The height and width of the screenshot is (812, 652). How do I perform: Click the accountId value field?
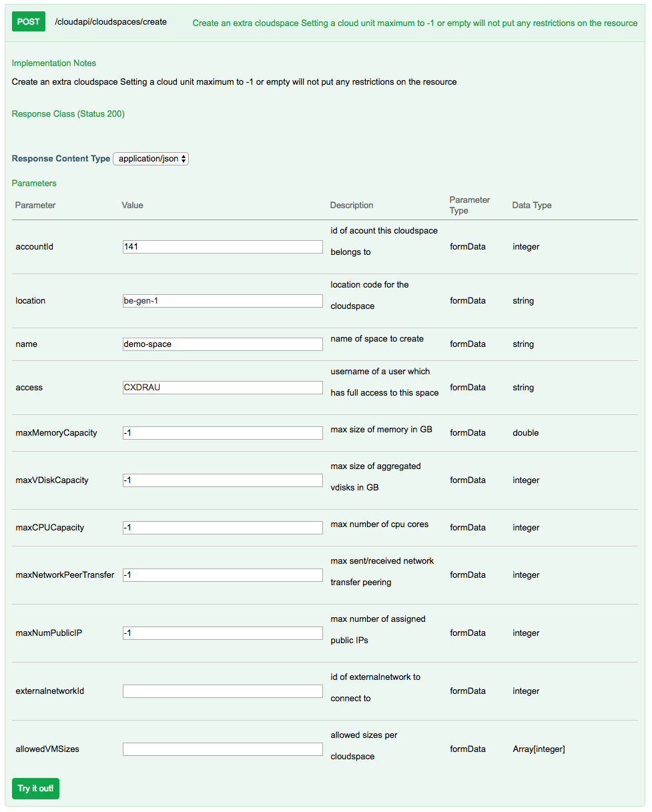222,247
